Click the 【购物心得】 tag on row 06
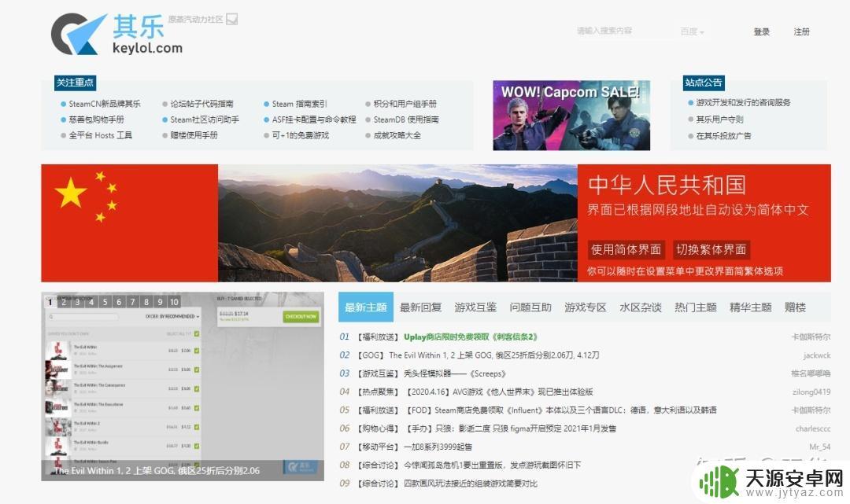850x504 pixels. pyautogui.click(x=378, y=429)
